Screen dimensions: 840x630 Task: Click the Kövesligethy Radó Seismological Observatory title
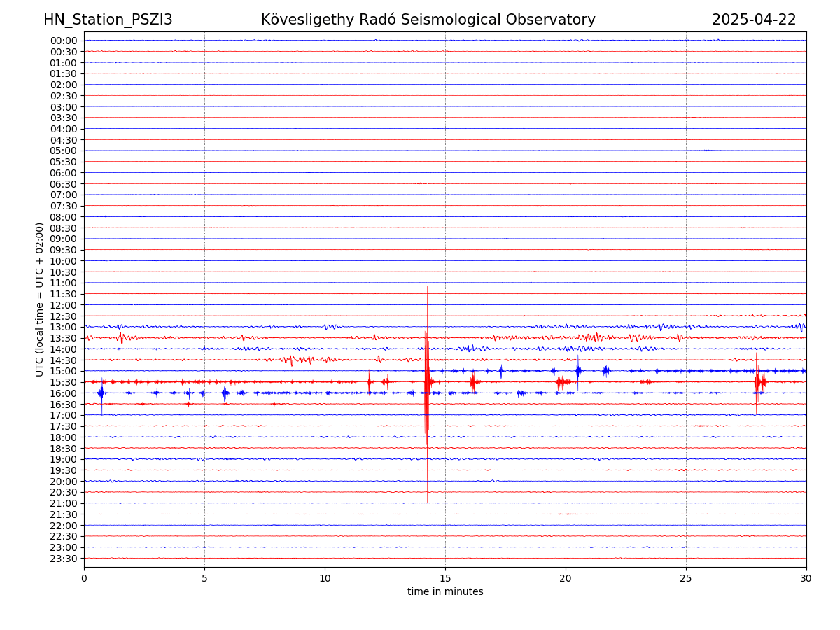pyautogui.click(x=428, y=20)
